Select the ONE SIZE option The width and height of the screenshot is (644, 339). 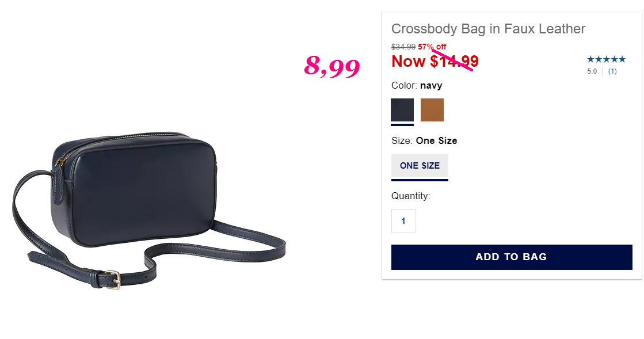[420, 165]
